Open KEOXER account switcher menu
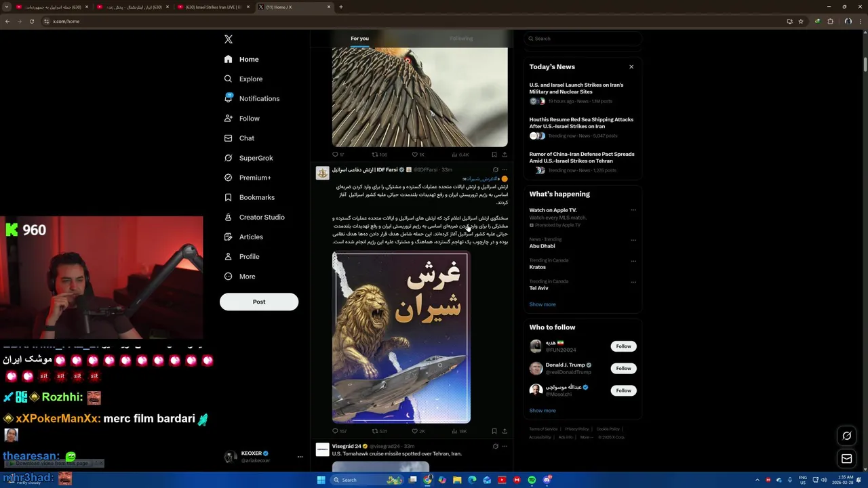868x488 pixels. pyautogui.click(x=264, y=457)
